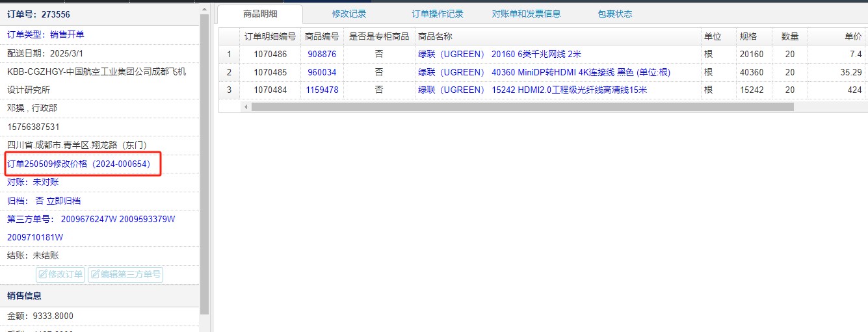This screenshot has width=868, height=332.
Task: Click the customer name KBB-CGZHGY-中国航空工业集团公司成都飞机
Action: click(96, 71)
